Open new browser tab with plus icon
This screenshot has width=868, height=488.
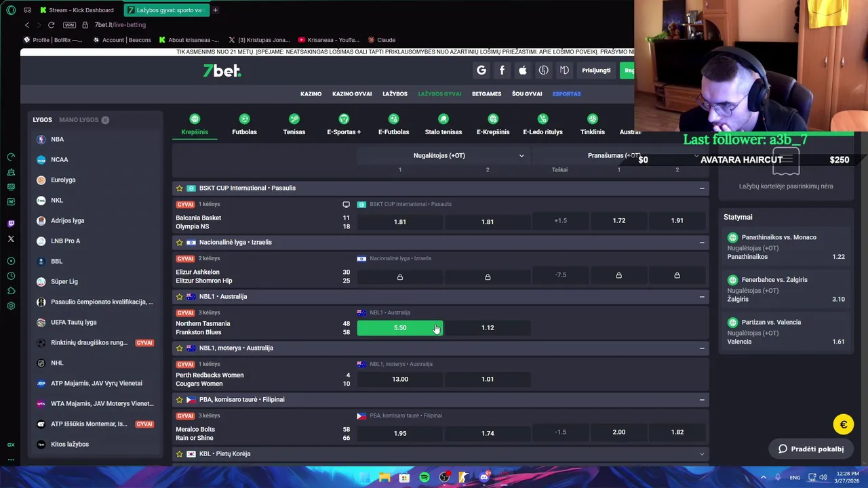215,10
